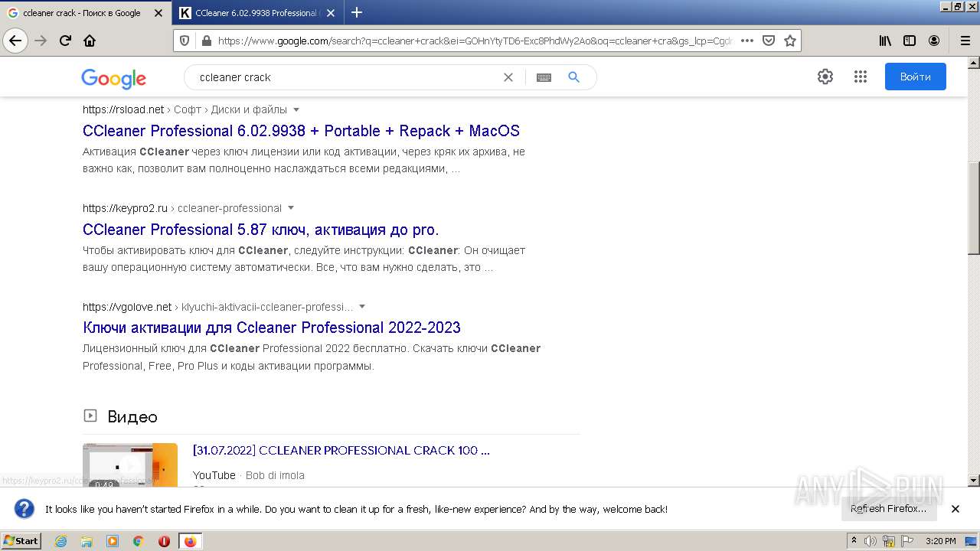Click the Google search input field

click(x=345, y=77)
